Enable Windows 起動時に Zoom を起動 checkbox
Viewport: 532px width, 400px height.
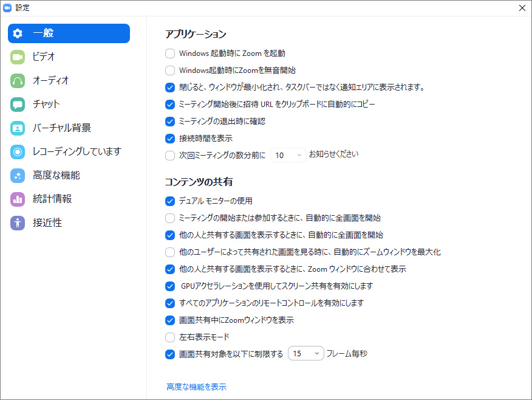pyautogui.click(x=170, y=53)
